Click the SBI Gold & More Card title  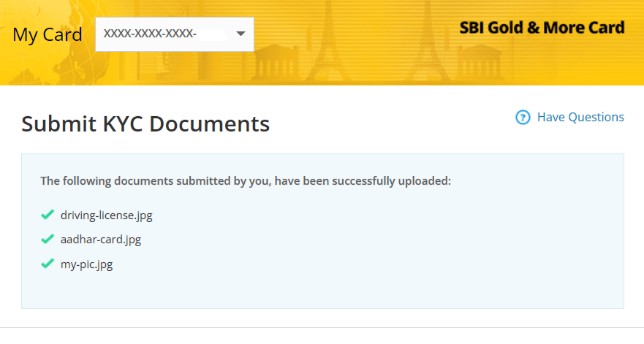[x=542, y=28]
